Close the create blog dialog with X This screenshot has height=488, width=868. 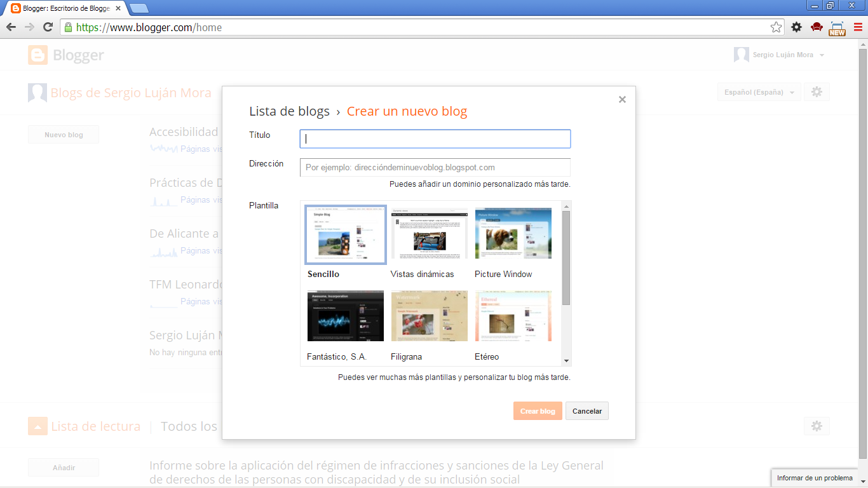coord(622,99)
